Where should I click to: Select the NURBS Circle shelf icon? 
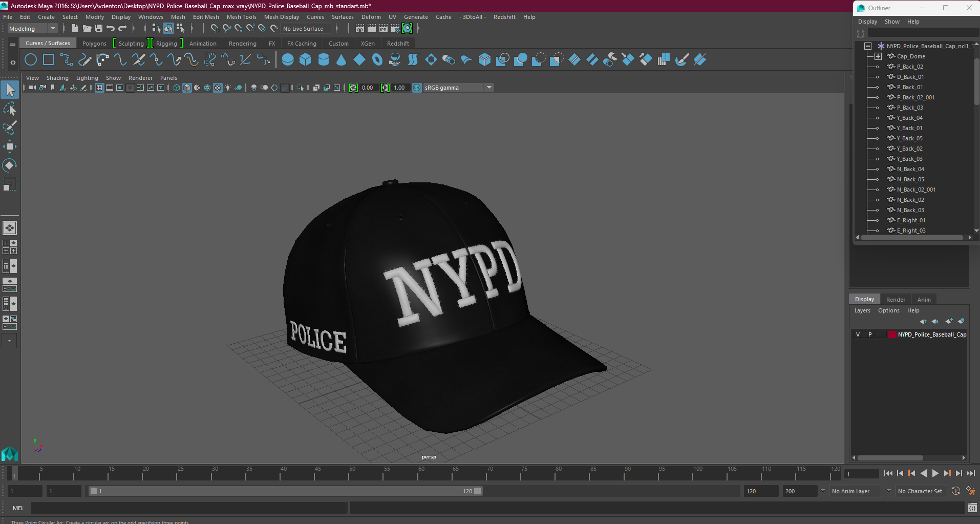coord(31,60)
